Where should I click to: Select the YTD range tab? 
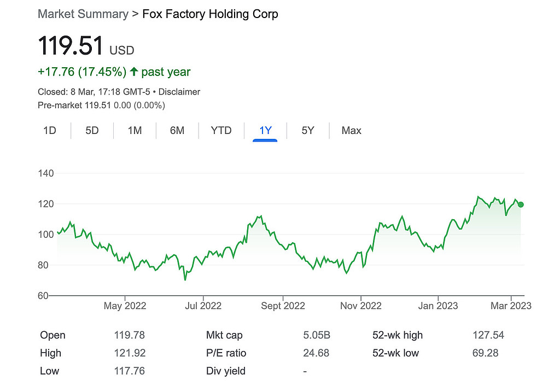point(221,131)
